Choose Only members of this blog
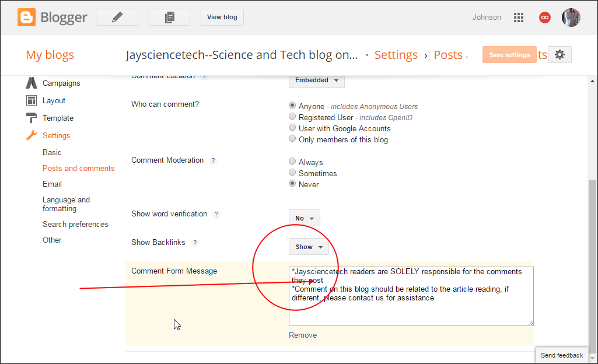Viewport: 598px width, 364px height. 292,138
